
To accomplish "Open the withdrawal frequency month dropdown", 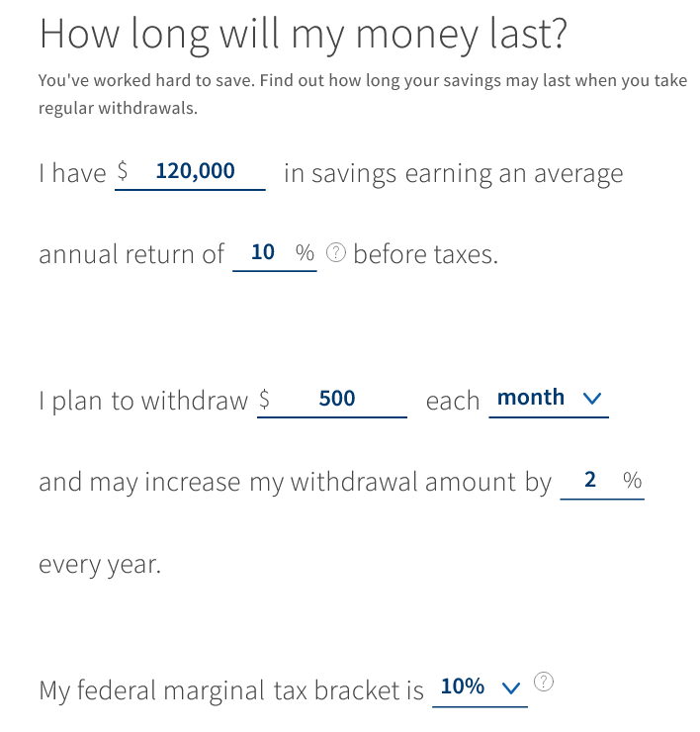I will [x=549, y=400].
